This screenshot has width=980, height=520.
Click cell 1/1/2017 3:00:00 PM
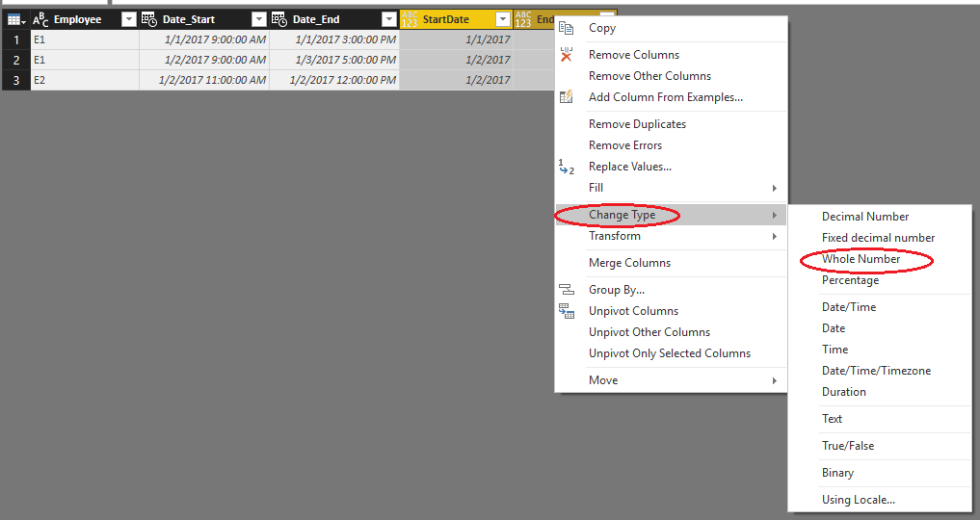[x=334, y=39]
